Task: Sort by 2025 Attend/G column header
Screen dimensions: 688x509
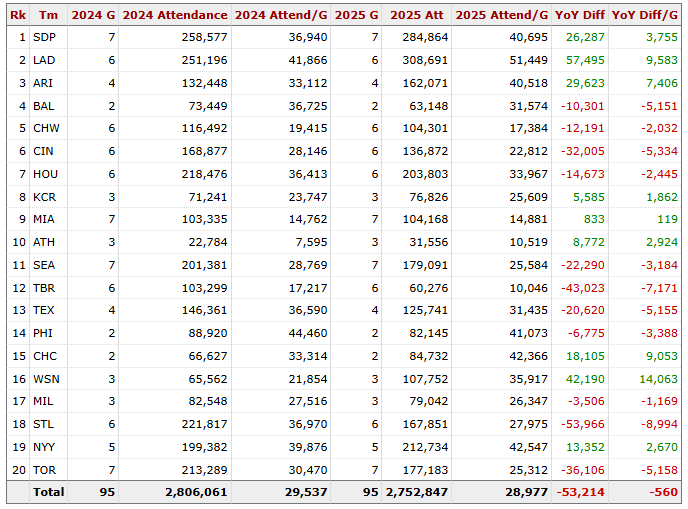Action: click(502, 16)
